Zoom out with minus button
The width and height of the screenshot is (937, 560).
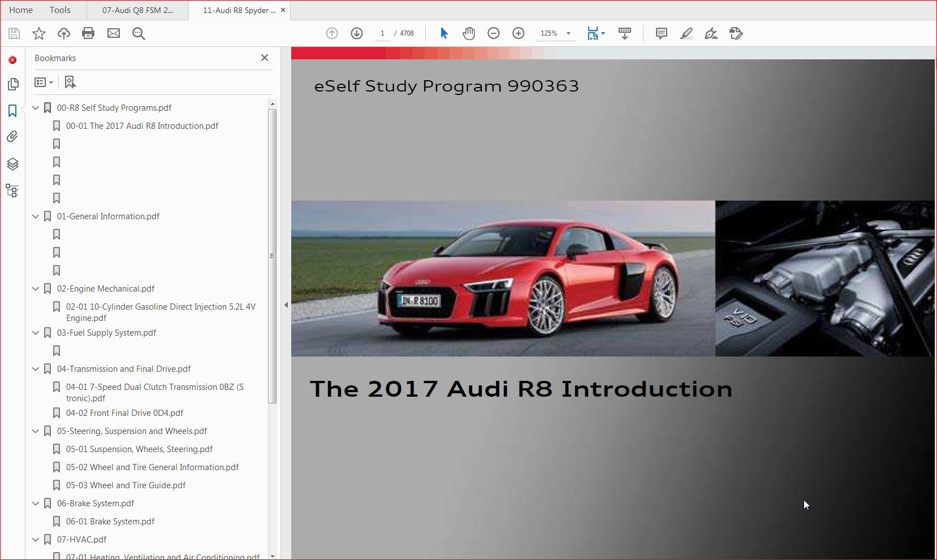coord(494,33)
